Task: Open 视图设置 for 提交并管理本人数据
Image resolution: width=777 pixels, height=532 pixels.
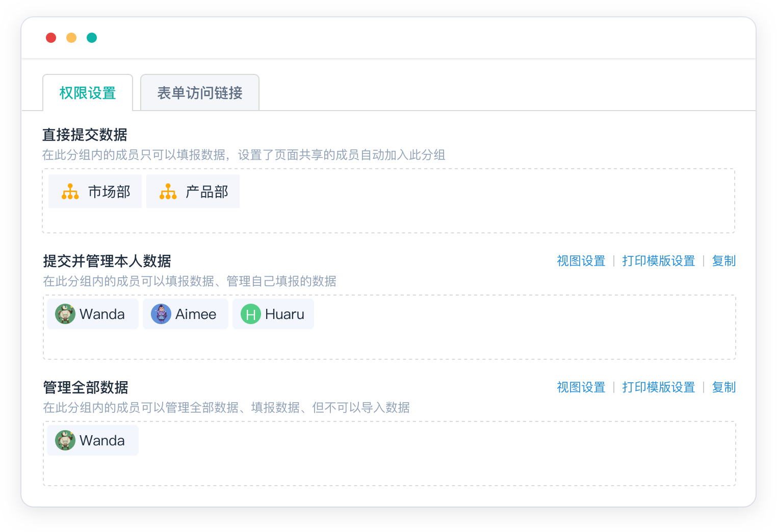Action: click(581, 261)
